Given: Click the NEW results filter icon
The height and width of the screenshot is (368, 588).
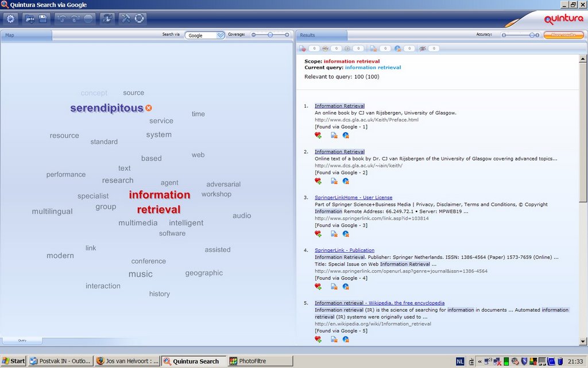Looking at the screenshot, I should [x=325, y=48].
